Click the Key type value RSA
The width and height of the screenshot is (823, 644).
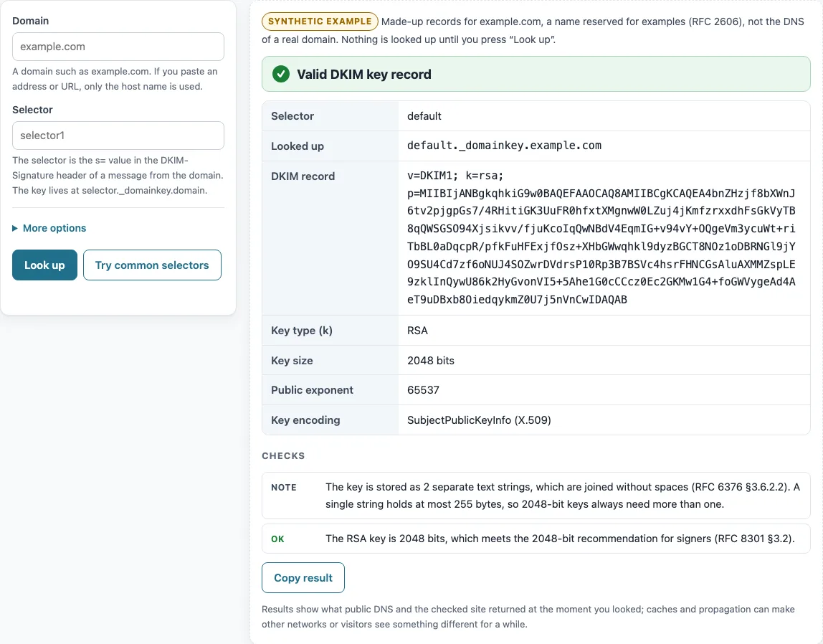pyautogui.click(x=417, y=331)
